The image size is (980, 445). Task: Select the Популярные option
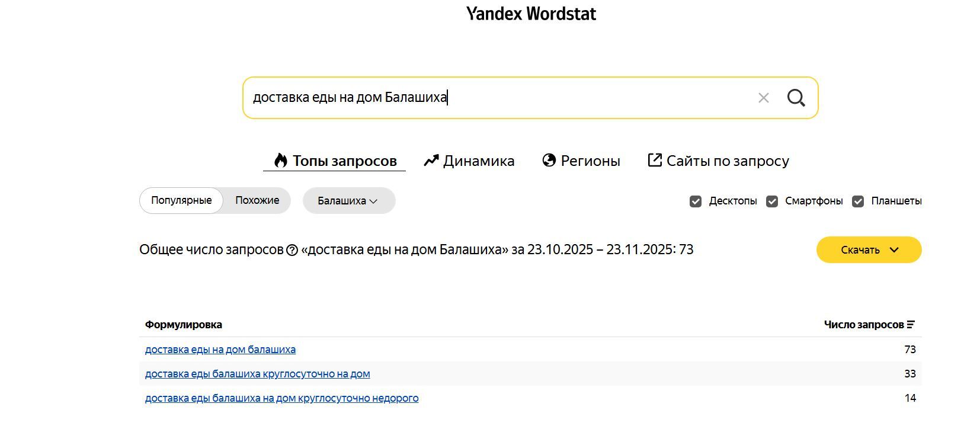pos(181,200)
